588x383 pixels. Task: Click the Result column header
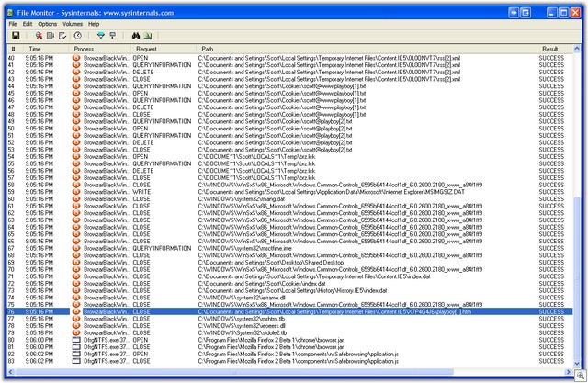(555, 49)
